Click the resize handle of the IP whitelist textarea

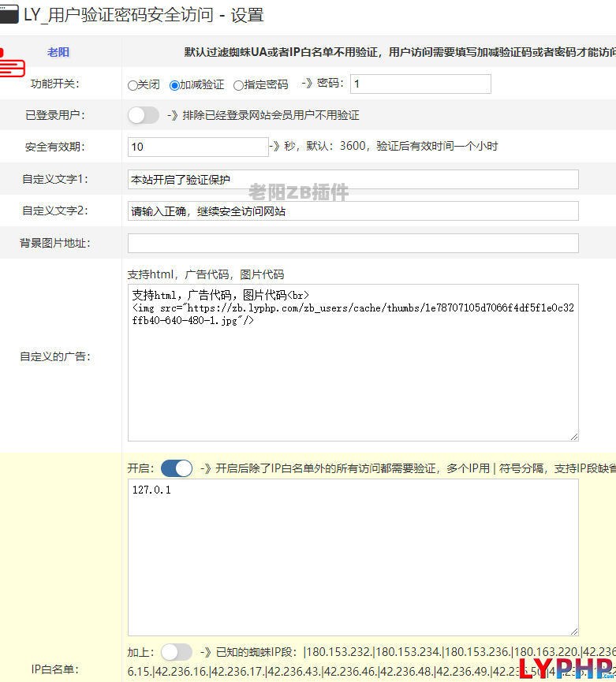tap(574, 631)
